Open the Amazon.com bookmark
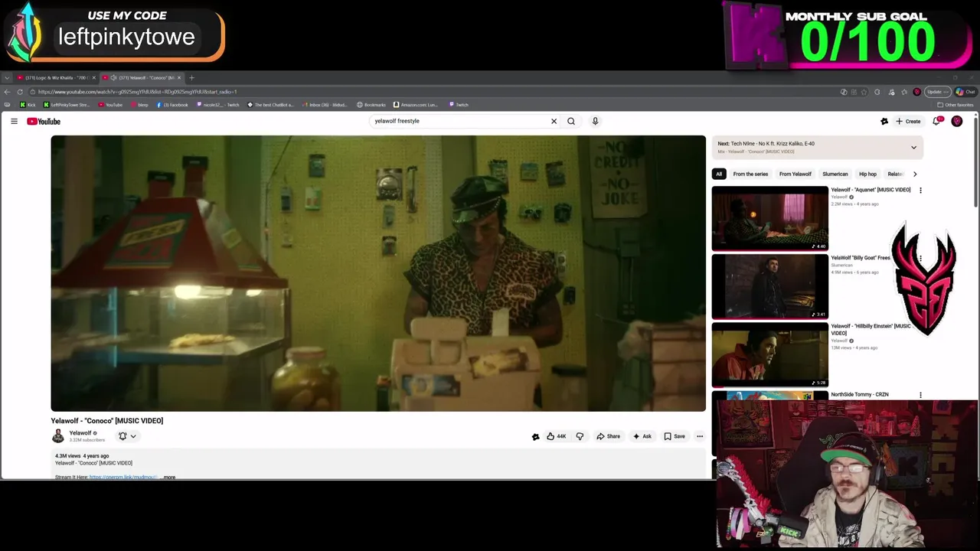This screenshot has height=551, width=980. pyautogui.click(x=416, y=105)
